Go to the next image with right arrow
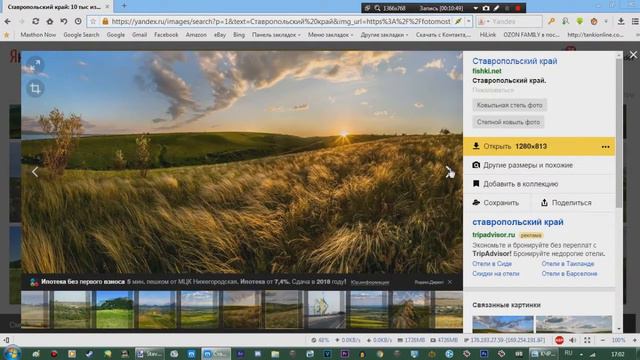 point(449,172)
